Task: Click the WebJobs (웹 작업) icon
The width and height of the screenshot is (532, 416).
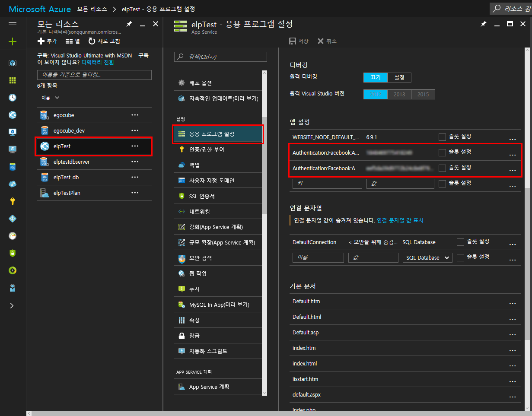Action: pos(182,274)
